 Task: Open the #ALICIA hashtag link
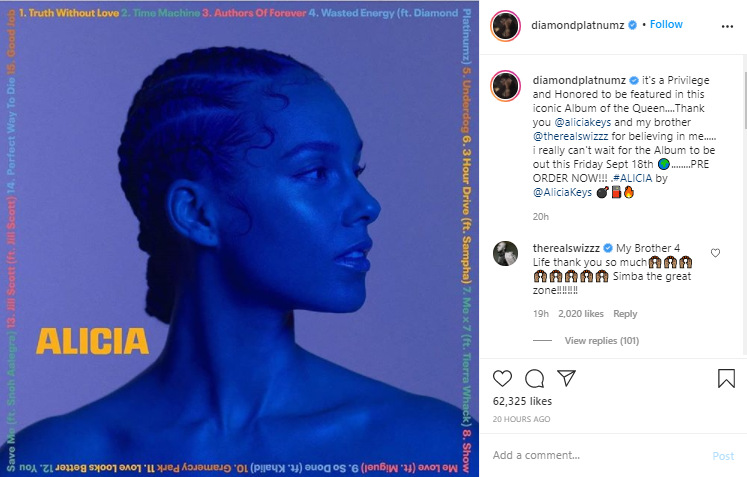tap(632, 178)
